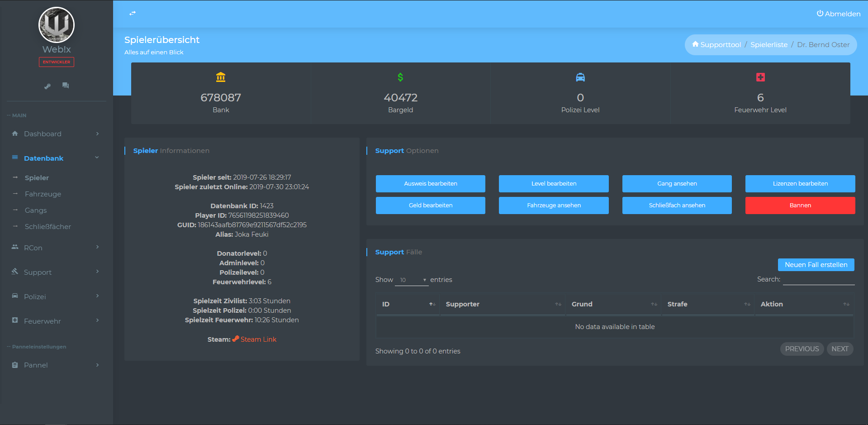Click the sidebar toggle arrows icon

point(133,13)
